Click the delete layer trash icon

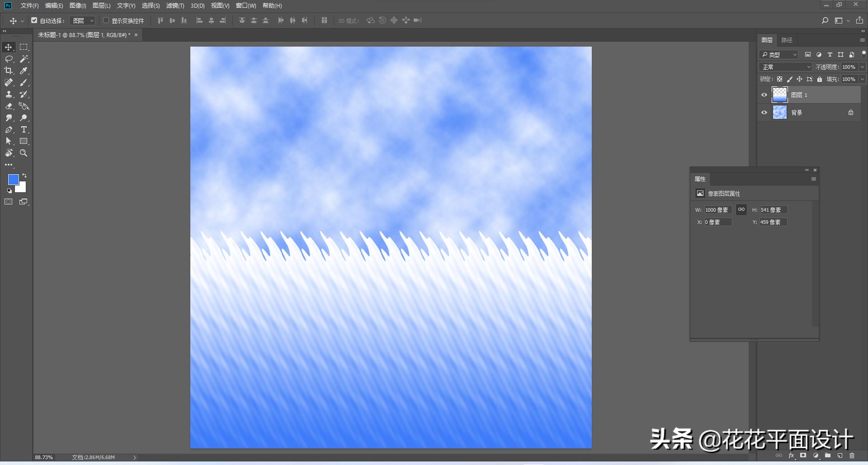[x=852, y=456]
